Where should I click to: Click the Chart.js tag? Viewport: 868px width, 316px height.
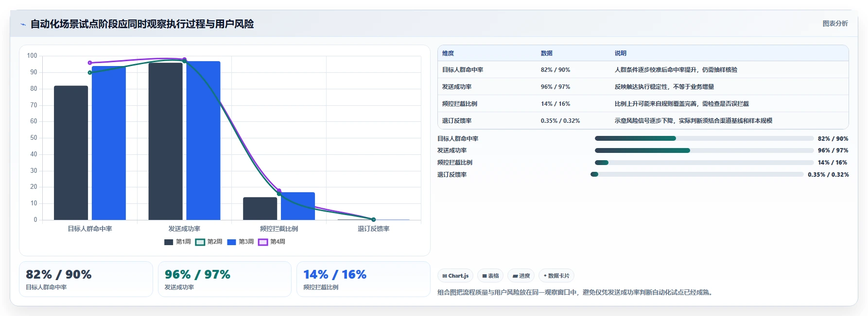coord(455,276)
